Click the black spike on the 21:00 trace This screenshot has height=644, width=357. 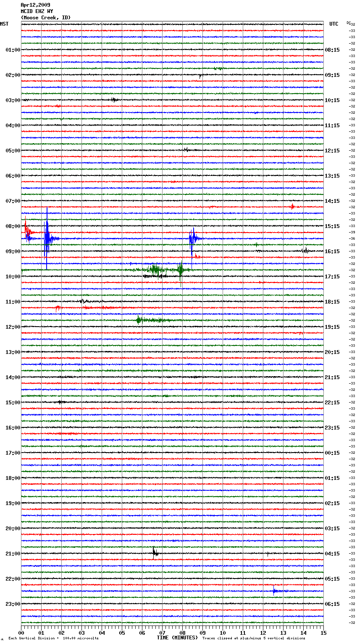point(155,552)
